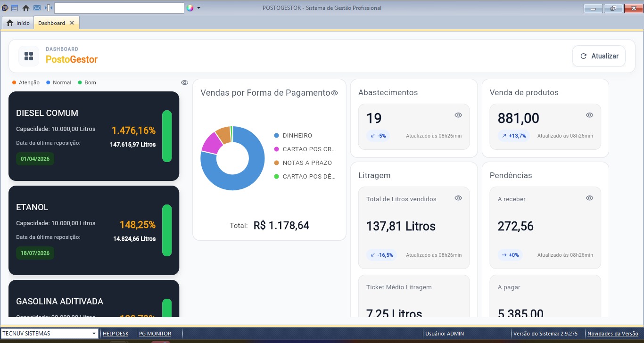644x343 pixels.
Task: Toggle tank panel visibility eye icon
Action: 185,82
